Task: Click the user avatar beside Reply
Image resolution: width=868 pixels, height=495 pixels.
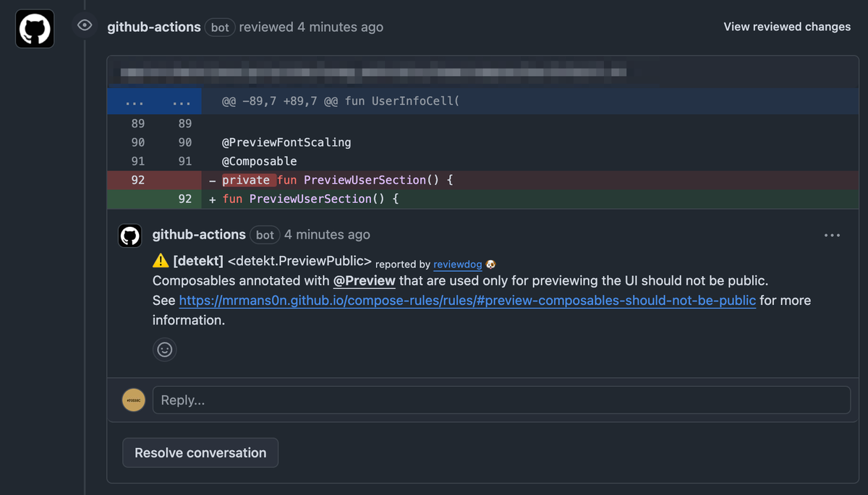Action: click(x=133, y=400)
